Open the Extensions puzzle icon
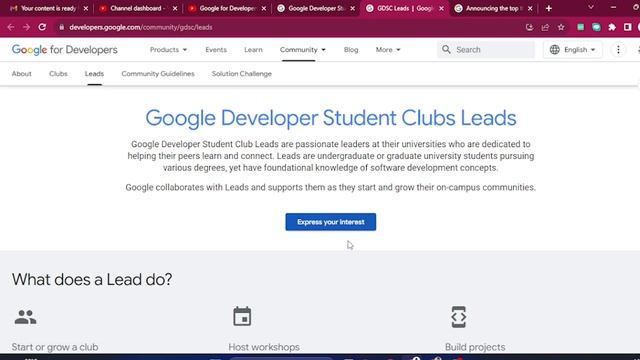Screen dimensions: 640x360 click(612, 27)
